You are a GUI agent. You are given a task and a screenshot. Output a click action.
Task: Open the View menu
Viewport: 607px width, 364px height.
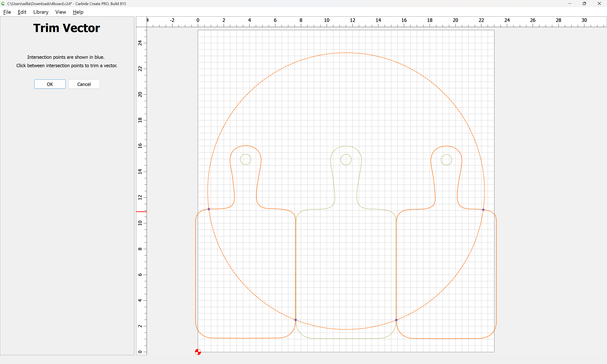click(61, 12)
